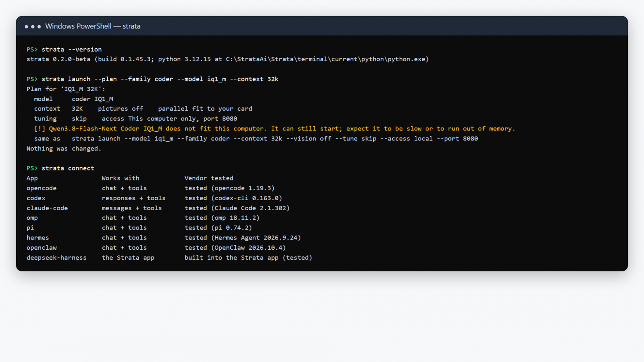Click the first window control dot
Viewport: 644px width, 362px height.
[26, 26]
